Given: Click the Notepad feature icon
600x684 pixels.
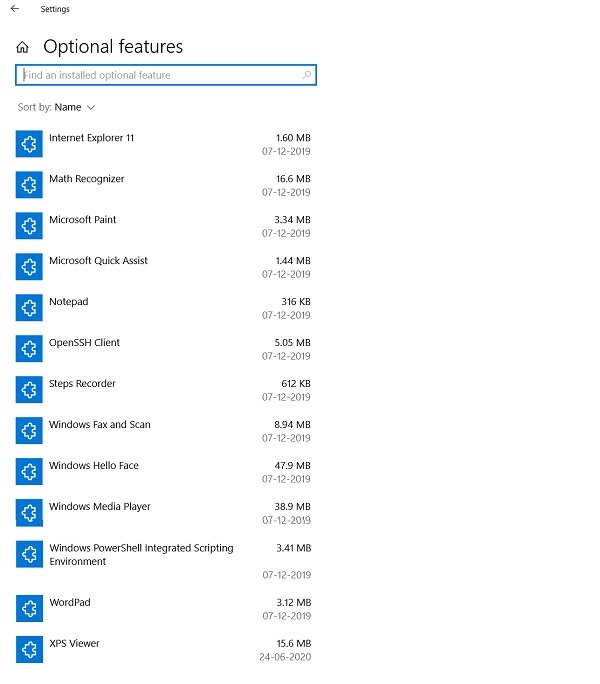Looking at the screenshot, I should tap(29, 308).
